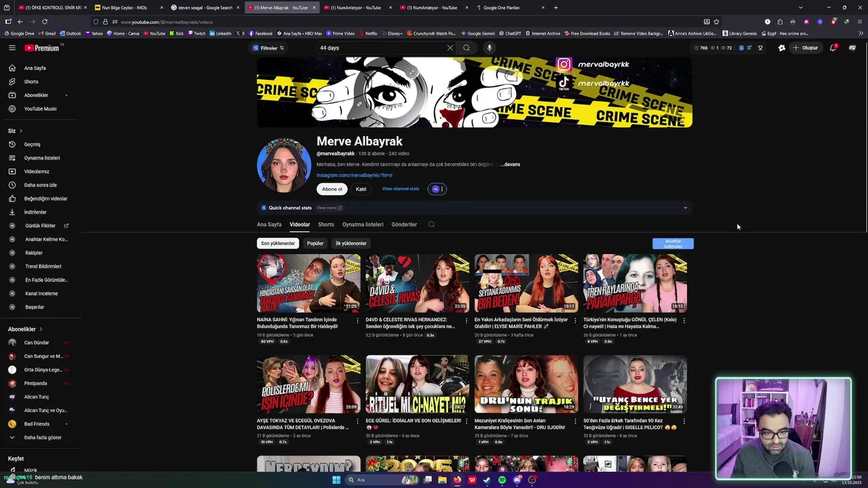Open YouTube Music from sidebar
The height and width of the screenshot is (488, 868).
41,109
